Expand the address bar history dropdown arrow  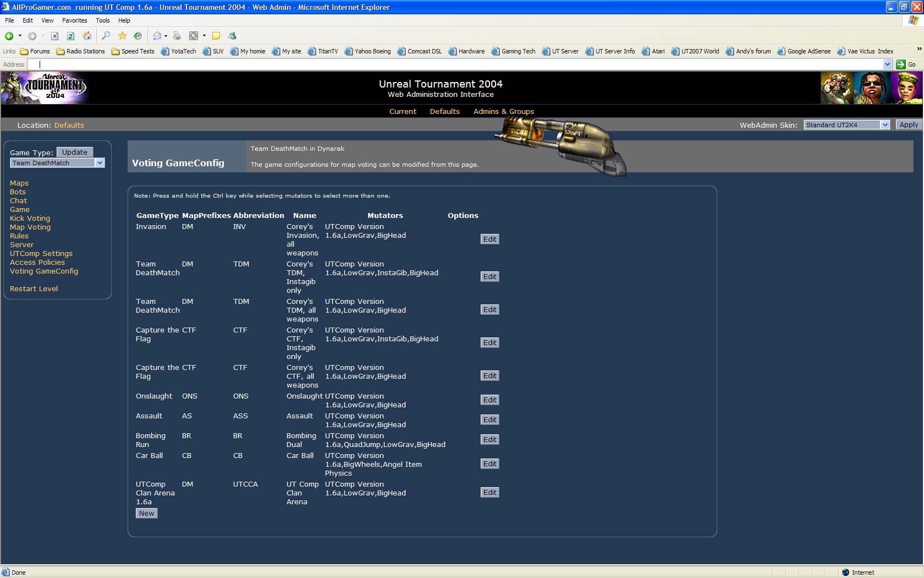point(887,64)
